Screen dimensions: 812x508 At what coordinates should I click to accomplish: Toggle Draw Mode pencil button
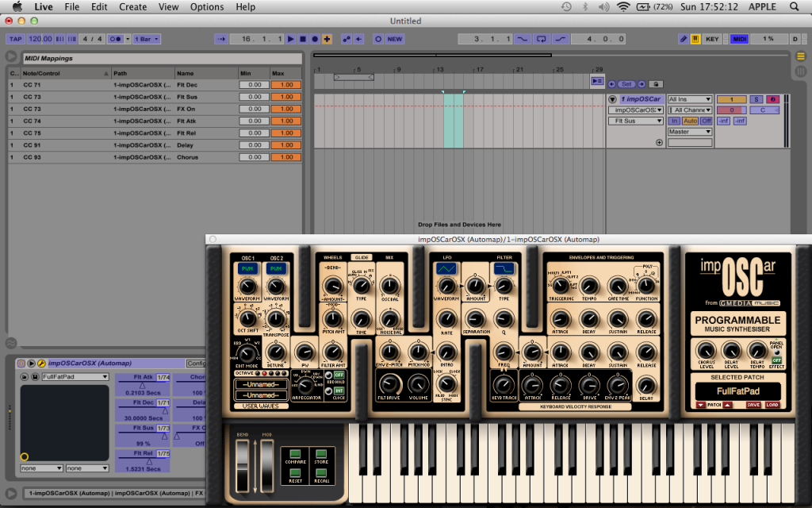pos(684,39)
